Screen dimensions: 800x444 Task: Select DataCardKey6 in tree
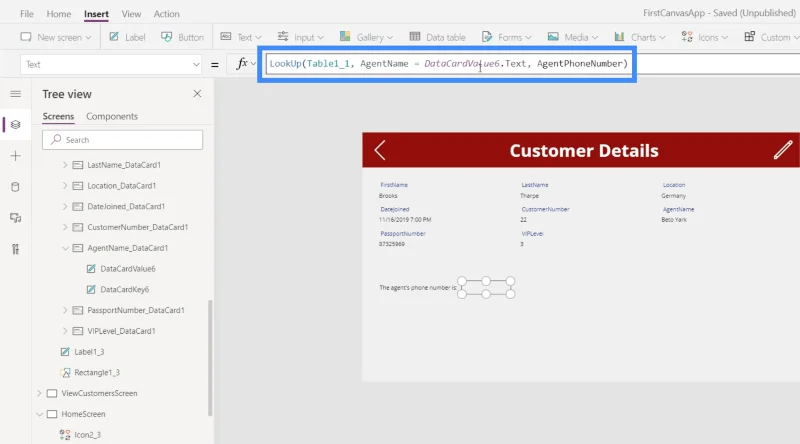pos(124,289)
